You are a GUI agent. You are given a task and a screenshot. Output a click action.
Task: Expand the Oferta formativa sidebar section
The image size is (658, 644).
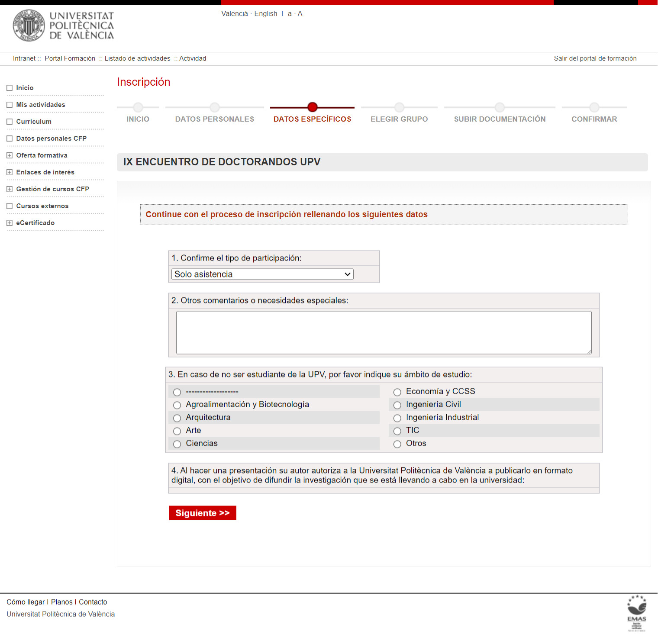click(x=10, y=155)
